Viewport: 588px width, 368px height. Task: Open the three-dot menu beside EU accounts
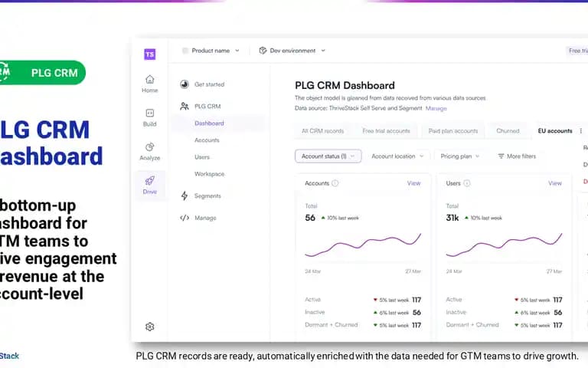[x=581, y=131]
